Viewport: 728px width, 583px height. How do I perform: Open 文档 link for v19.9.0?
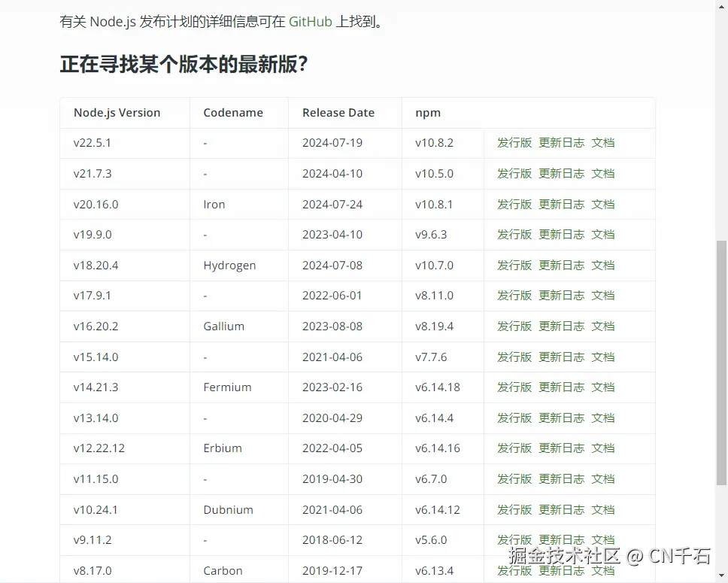(602, 234)
